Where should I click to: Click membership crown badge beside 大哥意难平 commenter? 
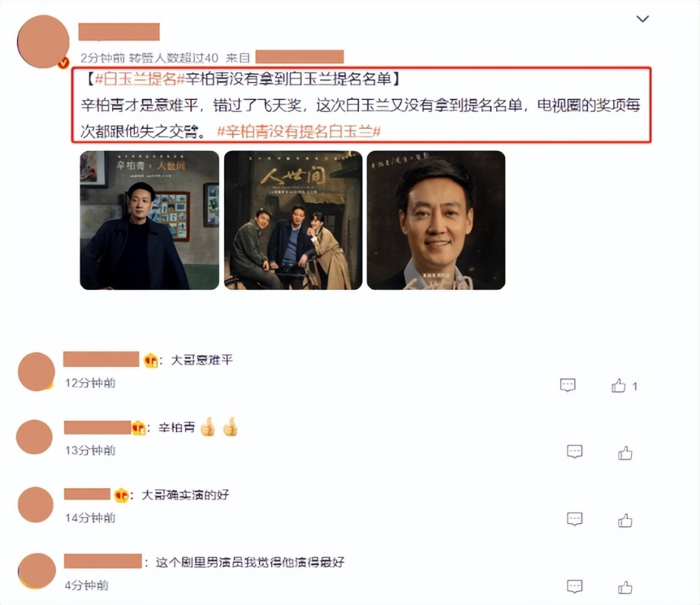[x=151, y=360]
